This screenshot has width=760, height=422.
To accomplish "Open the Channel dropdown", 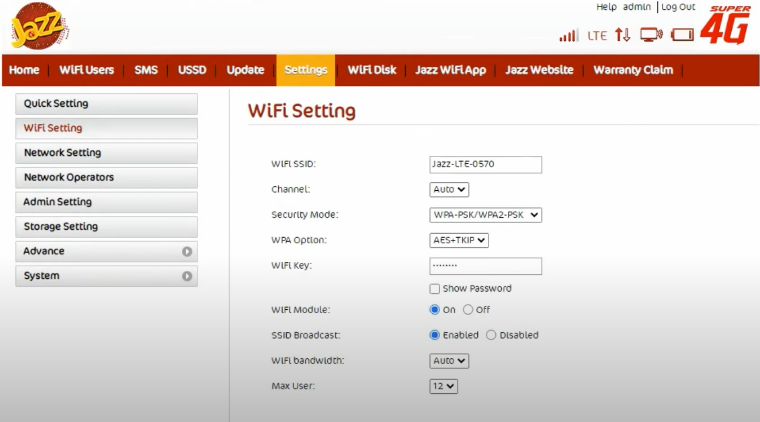I will 449,189.
